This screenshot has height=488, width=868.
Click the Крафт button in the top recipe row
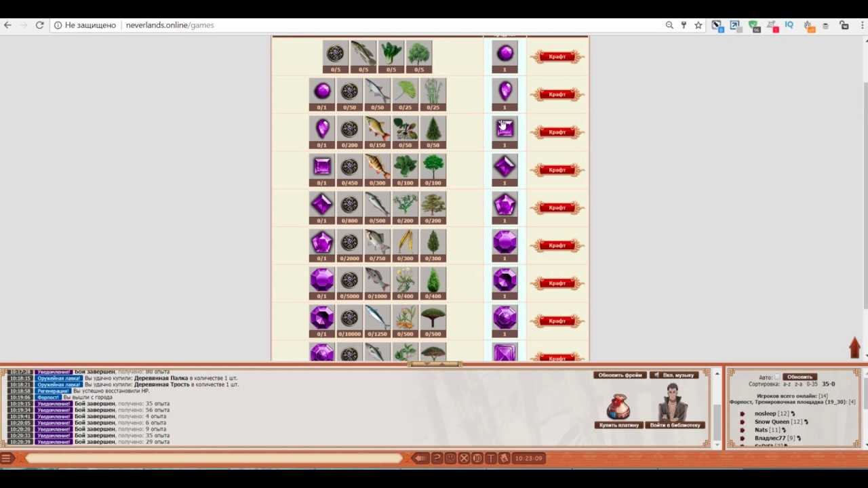click(557, 57)
